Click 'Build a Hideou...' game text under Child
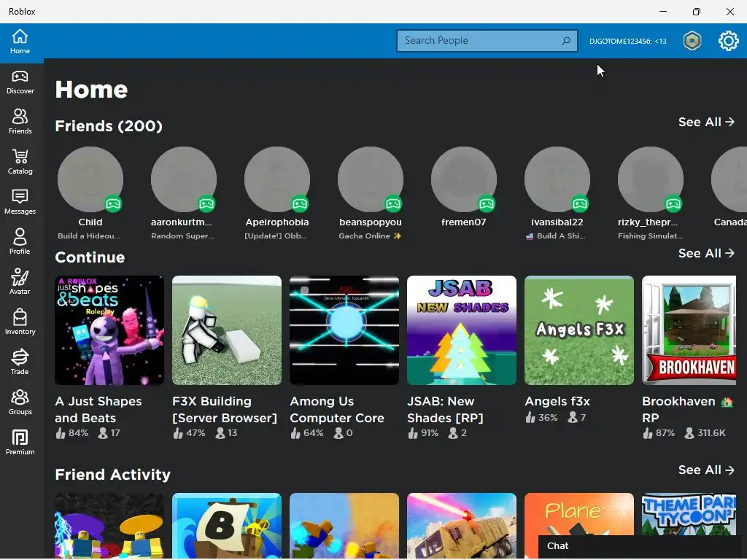Screen dimensions: 747x560 (x=89, y=236)
